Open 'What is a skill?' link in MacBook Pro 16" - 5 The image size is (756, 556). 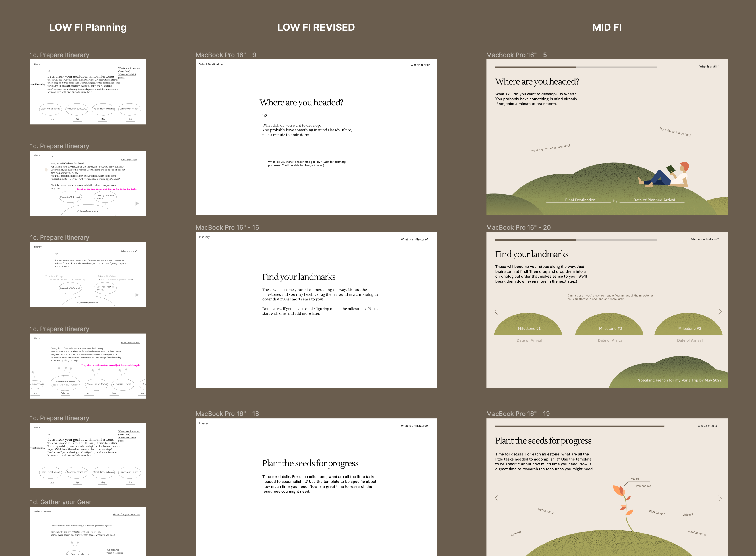click(709, 66)
